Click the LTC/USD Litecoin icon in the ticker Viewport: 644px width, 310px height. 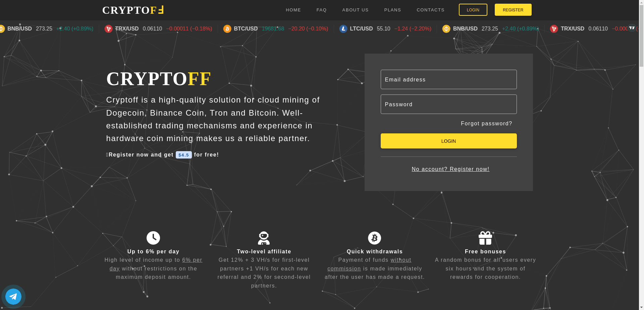click(343, 29)
